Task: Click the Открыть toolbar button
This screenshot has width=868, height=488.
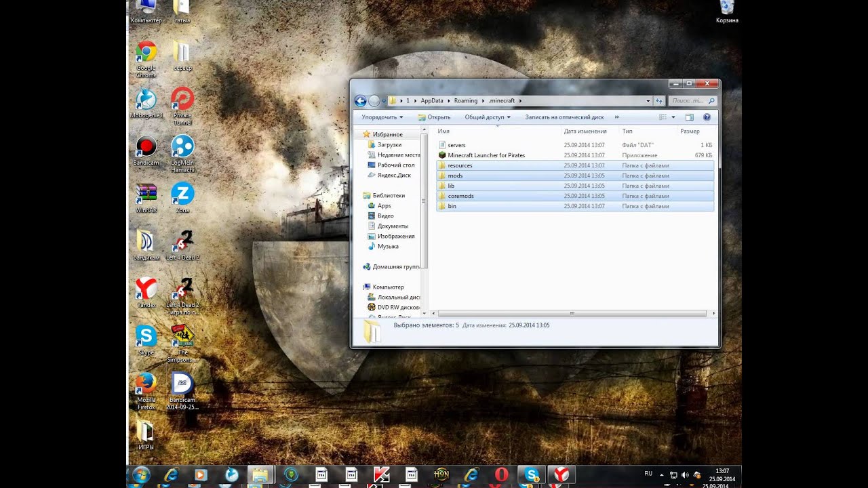Action: (x=434, y=117)
